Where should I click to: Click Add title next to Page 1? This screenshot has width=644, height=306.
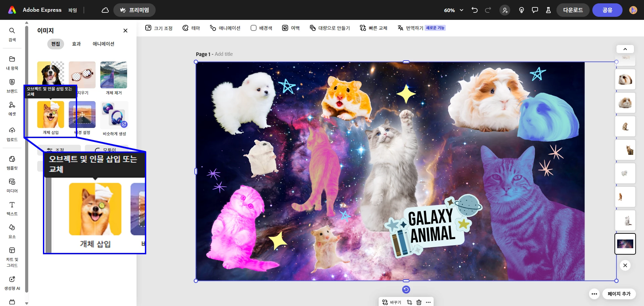pos(224,54)
